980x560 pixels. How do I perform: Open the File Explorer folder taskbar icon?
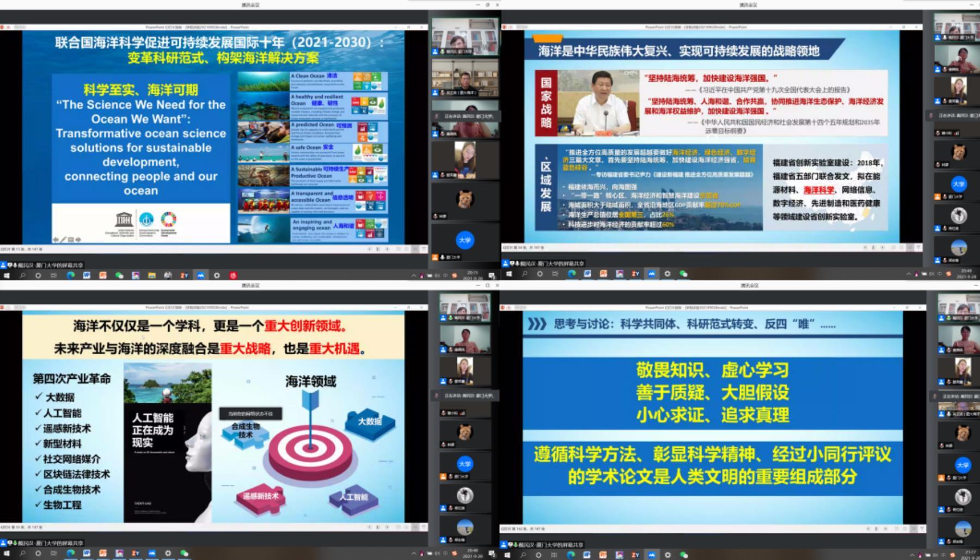click(x=152, y=275)
